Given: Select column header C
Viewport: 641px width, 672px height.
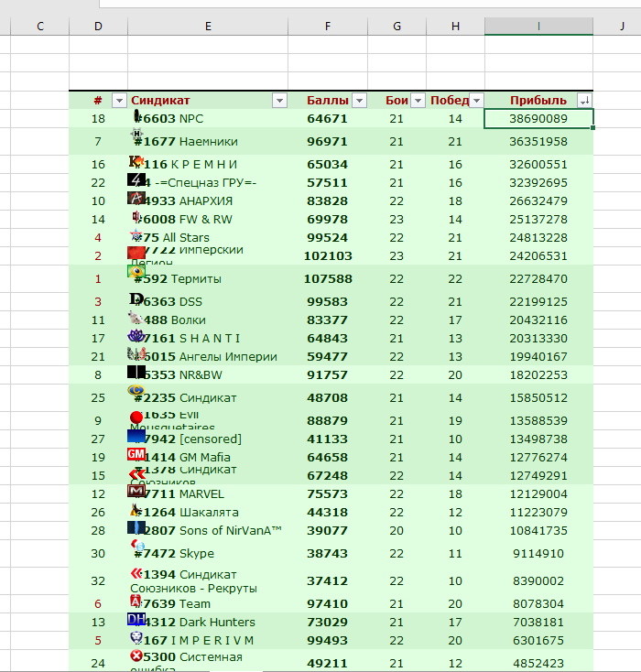Looking at the screenshot, I should pos(40,27).
